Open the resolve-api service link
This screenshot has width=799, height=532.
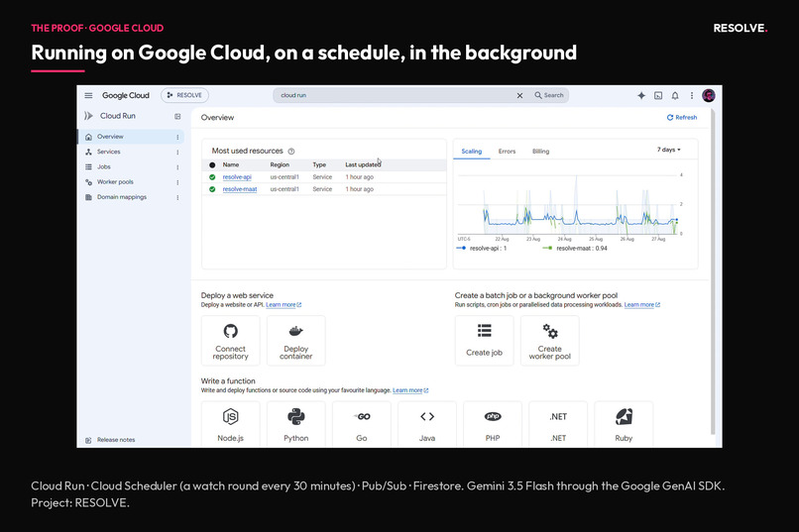click(237, 177)
